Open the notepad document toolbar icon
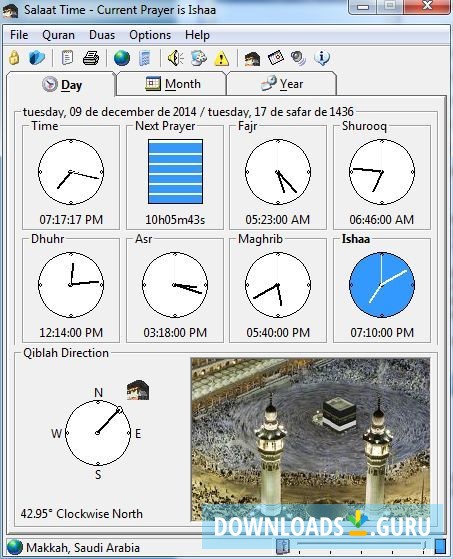Viewport: 453px width, 559px height. 67,58
